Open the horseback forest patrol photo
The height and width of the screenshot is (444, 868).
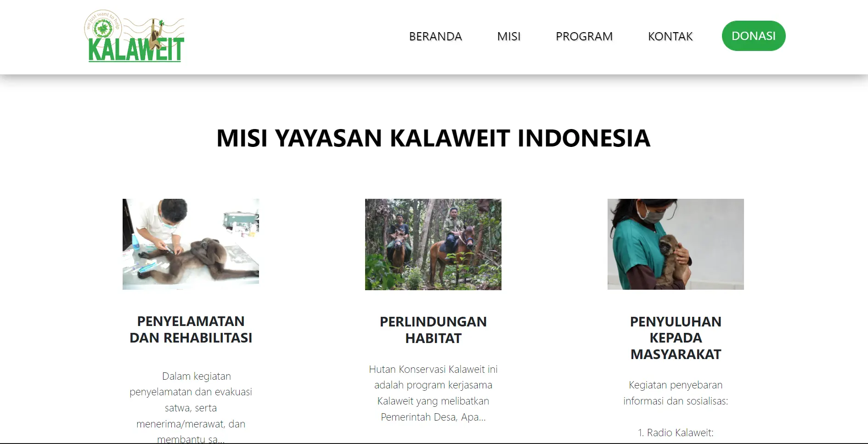pos(433,244)
